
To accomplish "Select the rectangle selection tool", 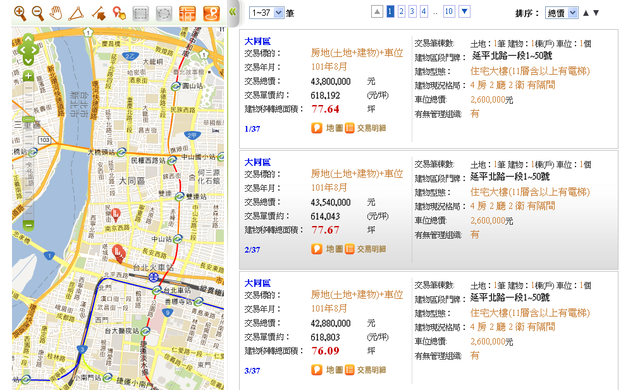I will (x=140, y=13).
